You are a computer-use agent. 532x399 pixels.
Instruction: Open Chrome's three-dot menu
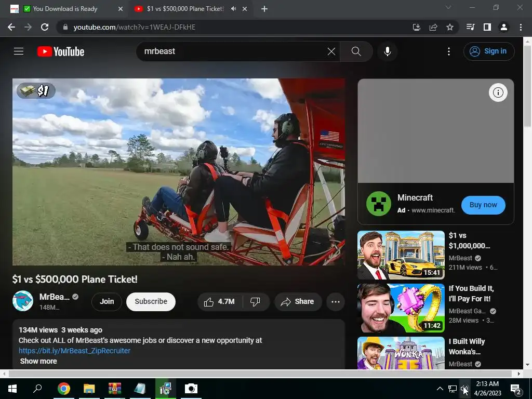521,27
